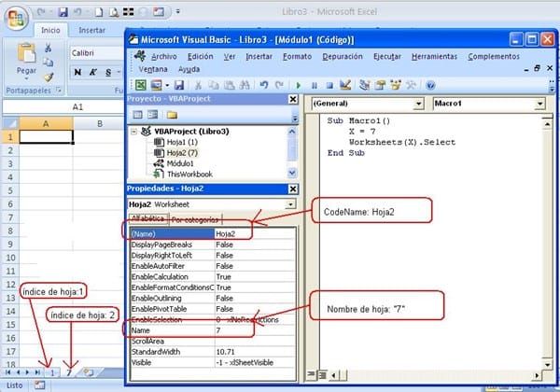Click the DisplayPageBreaks property value False
The width and height of the screenshot is (560, 392).
[x=255, y=245]
